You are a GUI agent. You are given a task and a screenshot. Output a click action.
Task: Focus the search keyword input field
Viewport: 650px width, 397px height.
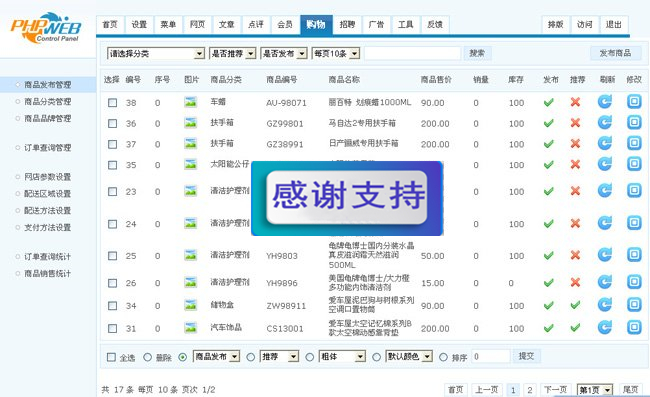(x=412, y=53)
